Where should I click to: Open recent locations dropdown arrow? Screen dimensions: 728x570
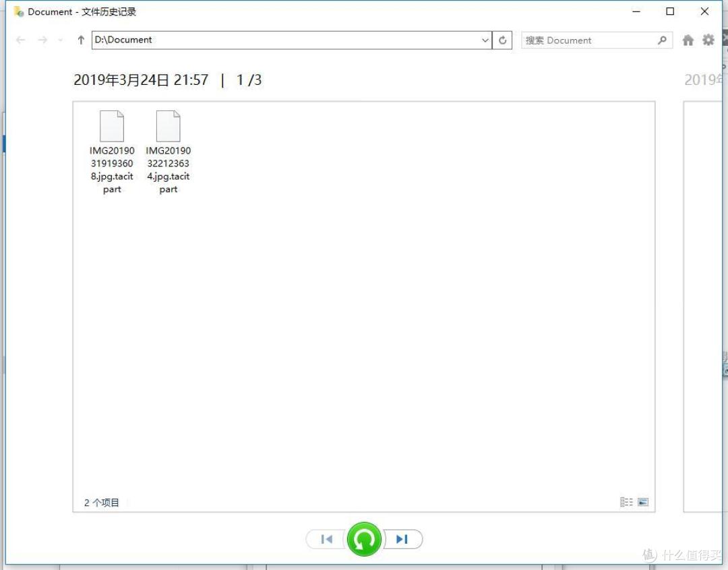click(61, 40)
